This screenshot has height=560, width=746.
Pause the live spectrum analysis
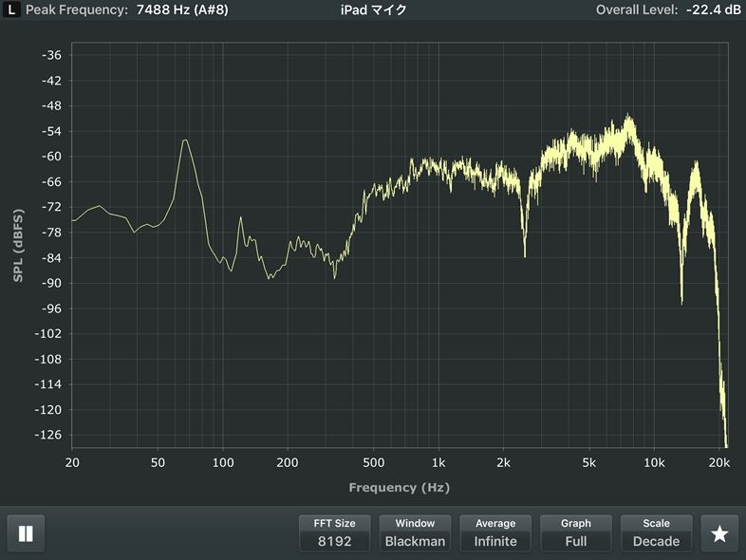pos(26,533)
